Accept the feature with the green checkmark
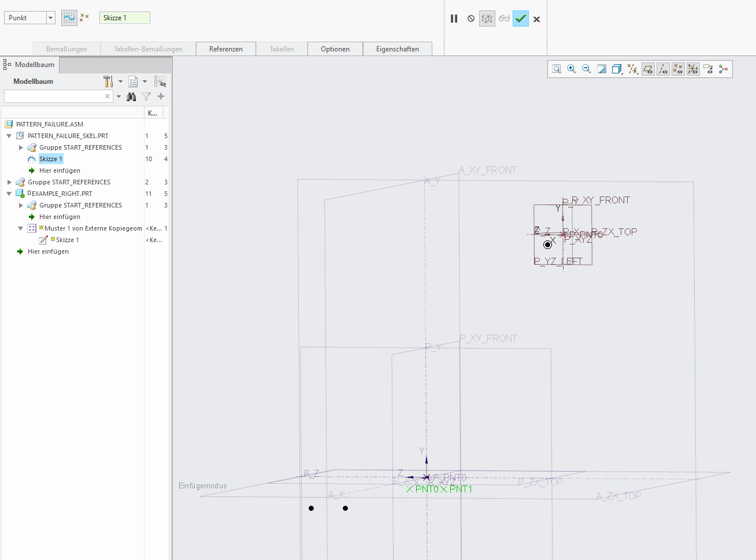The width and height of the screenshot is (756, 560). [520, 18]
